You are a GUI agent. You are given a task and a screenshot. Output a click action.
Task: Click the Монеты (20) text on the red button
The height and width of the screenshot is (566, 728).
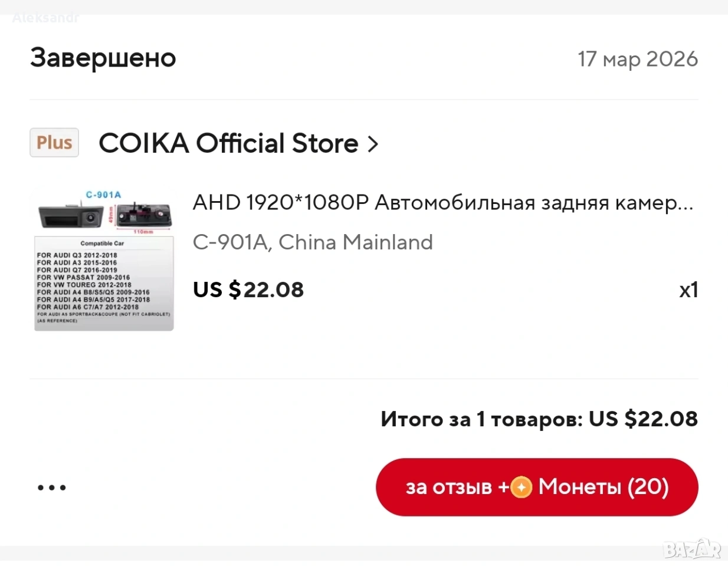coord(603,487)
